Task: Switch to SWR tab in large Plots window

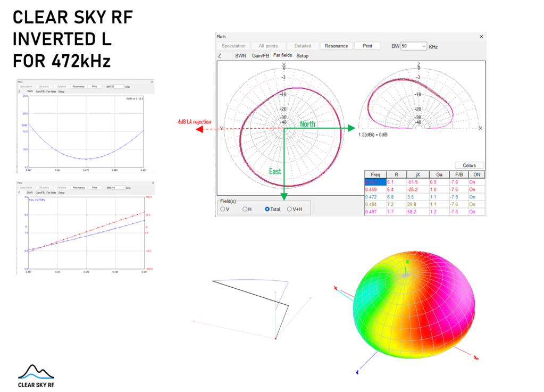Action: (x=241, y=55)
